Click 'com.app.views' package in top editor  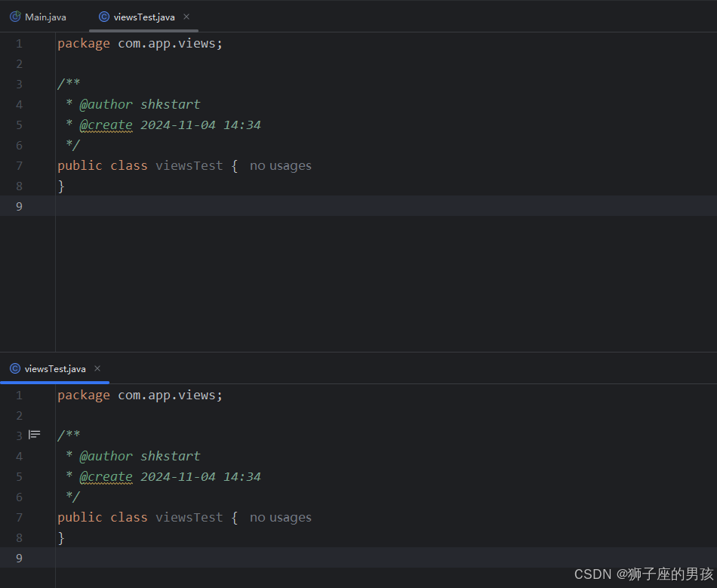[x=167, y=44]
